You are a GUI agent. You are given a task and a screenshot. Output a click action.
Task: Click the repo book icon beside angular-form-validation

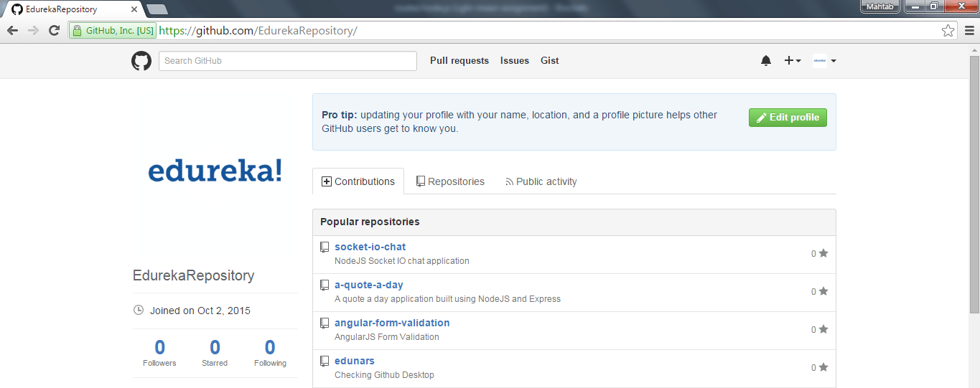(325, 323)
